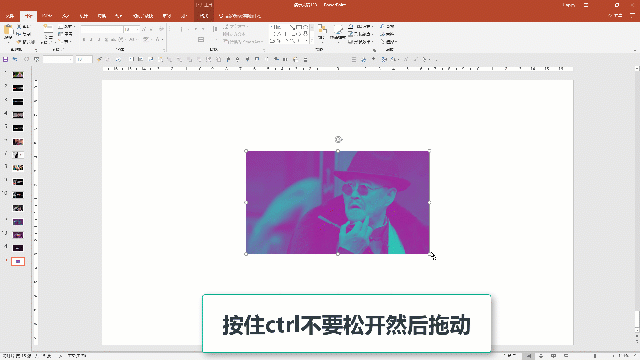Click the rotation handle above the picture
Image resolution: width=640 pixels, height=360 pixels.
(x=338, y=140)
